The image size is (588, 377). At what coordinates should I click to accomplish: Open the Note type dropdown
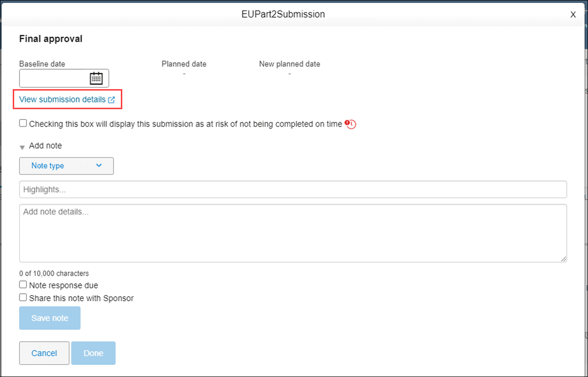pyautogui.click(x=66, y=166)
